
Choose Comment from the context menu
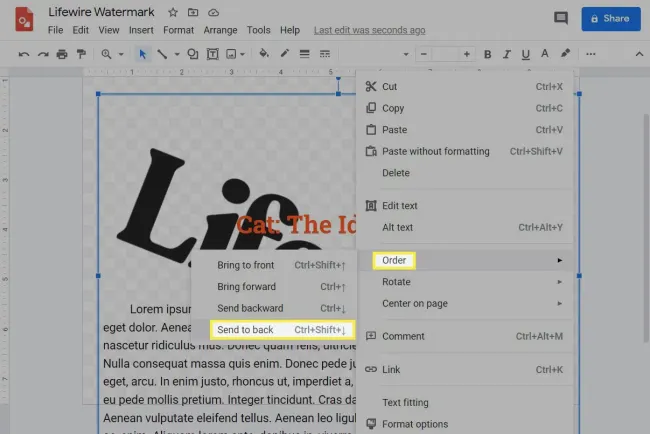tap(464, 336)
